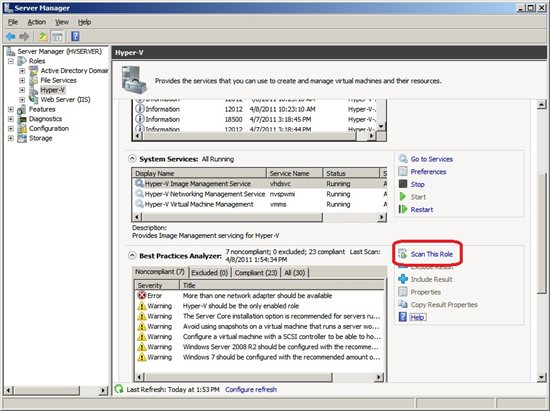Click the Help question mark icon in actions pane
This screenshot has width=550, height=411.
(403, 317)
